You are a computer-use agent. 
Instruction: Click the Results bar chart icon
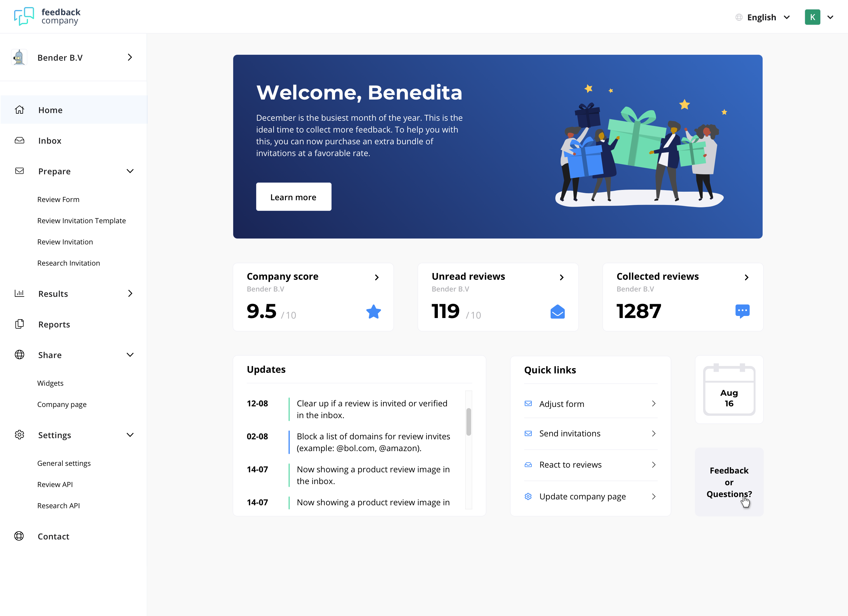(x=19, y=294)
